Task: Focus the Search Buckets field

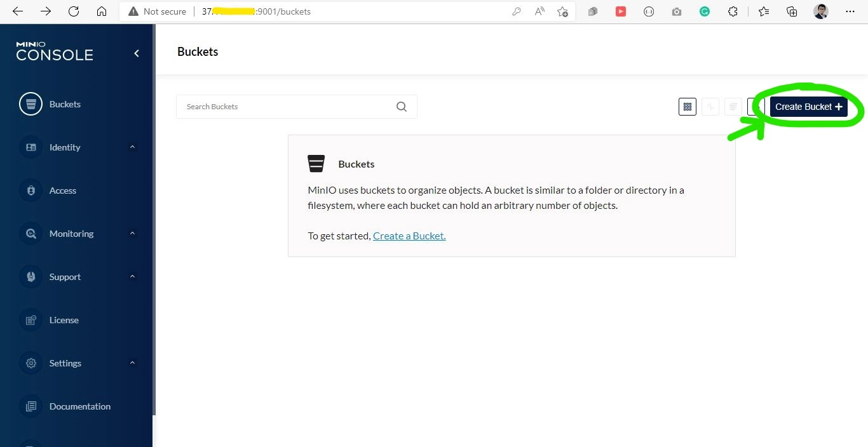Action: pos(297,107)
